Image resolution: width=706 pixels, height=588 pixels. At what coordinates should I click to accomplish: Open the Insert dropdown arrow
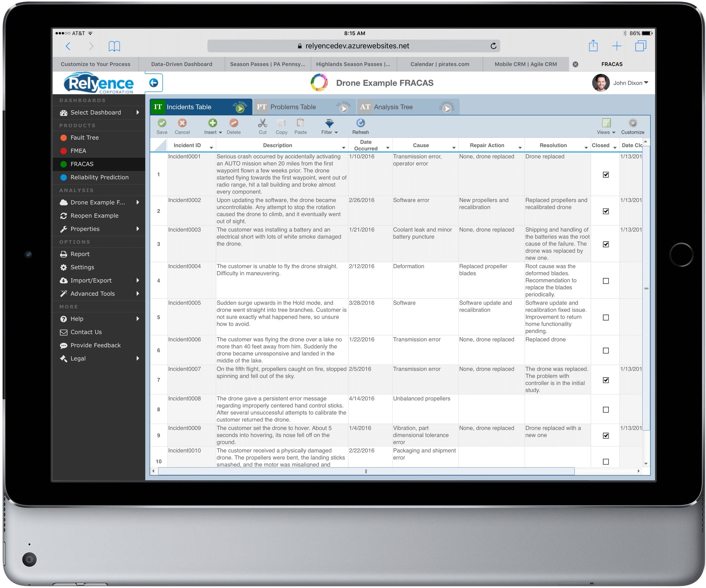[x=221, y=132]
